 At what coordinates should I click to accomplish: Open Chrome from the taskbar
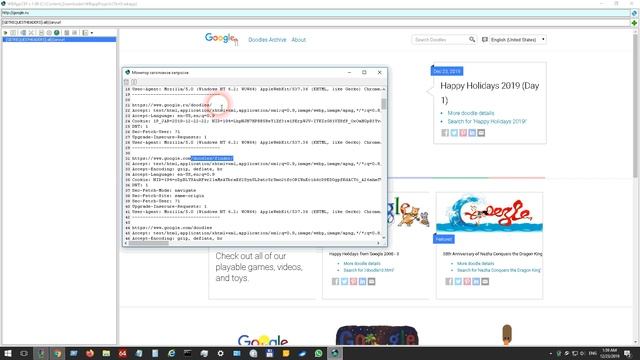click(x=57, y=353)
